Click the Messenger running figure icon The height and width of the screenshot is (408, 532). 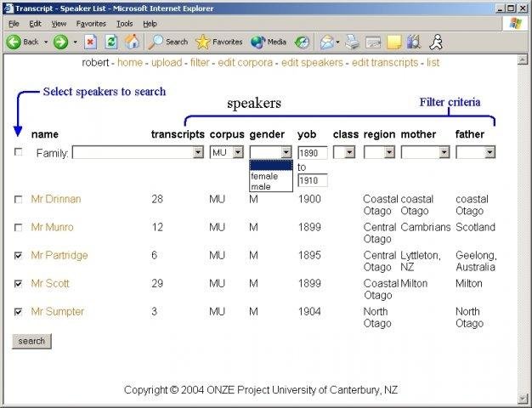coord(436,42)
